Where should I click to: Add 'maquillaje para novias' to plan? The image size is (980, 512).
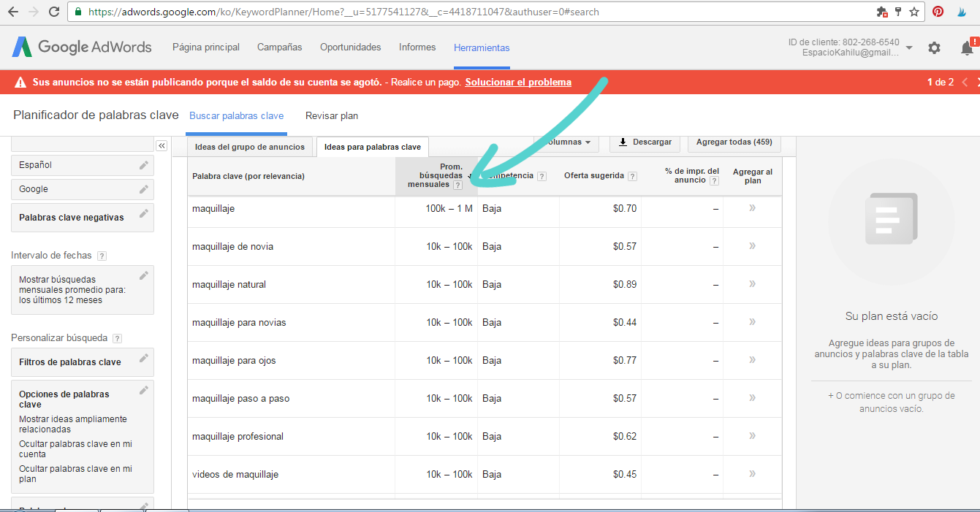coord(752,322)
